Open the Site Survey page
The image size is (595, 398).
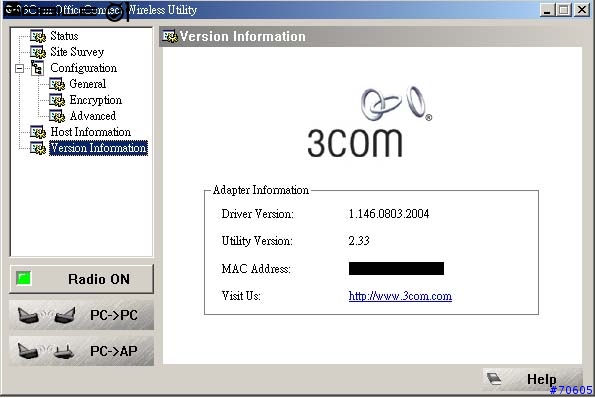point(77,52)
